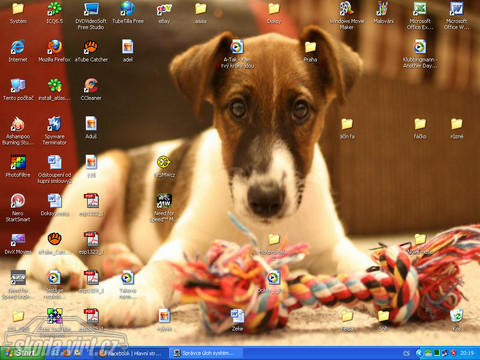Select the install_atlas installer file
Image resolution: width=480 pixels, height=360 pixels.
[x=54, y=90]
